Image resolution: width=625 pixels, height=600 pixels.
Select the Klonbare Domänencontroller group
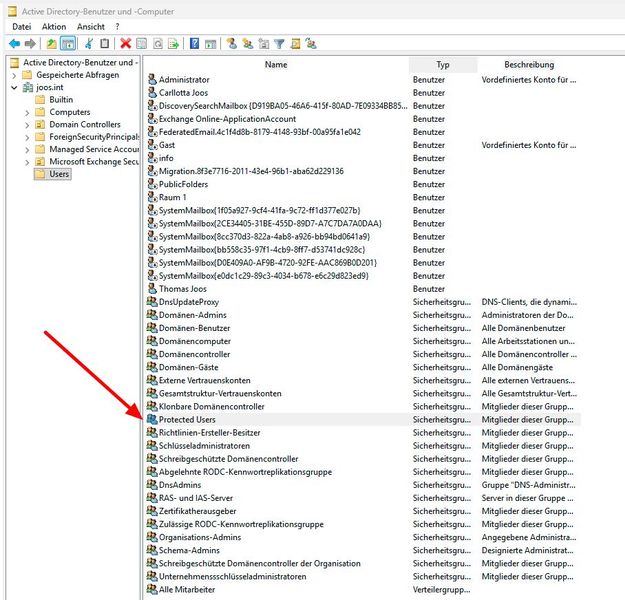[211, 406]
